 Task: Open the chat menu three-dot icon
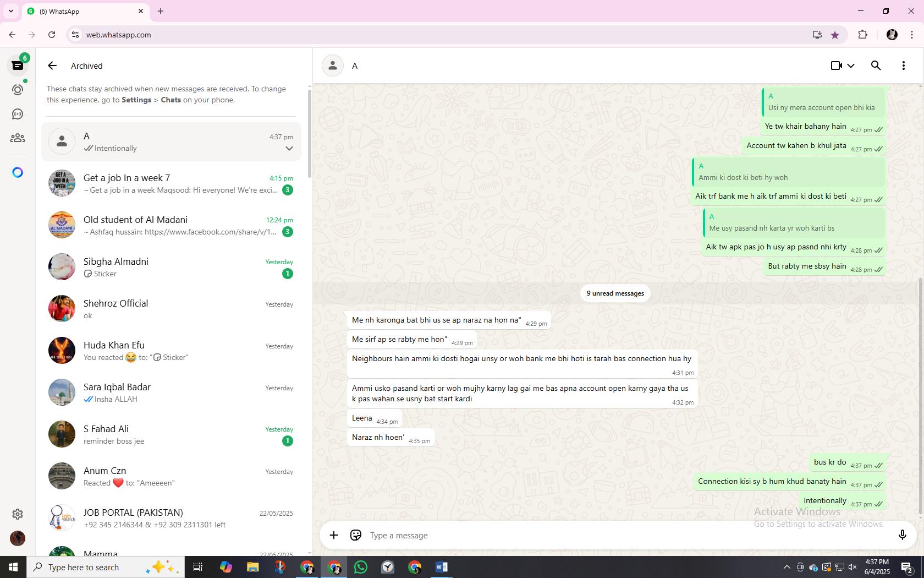pos(904,66)
